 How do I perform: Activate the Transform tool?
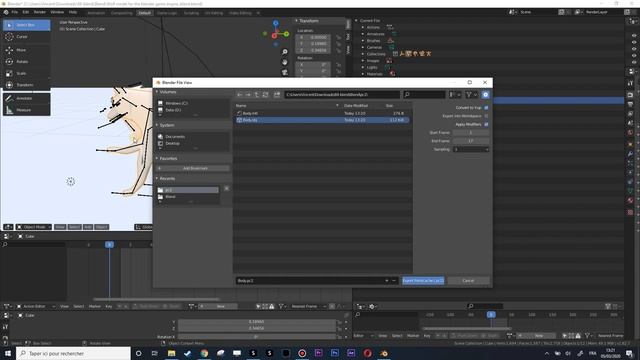tap(27, 85)
